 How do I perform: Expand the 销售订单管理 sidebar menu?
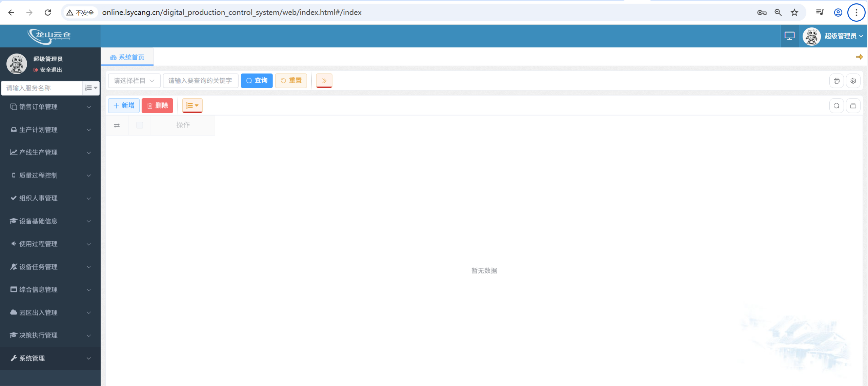tap(50, 107)
